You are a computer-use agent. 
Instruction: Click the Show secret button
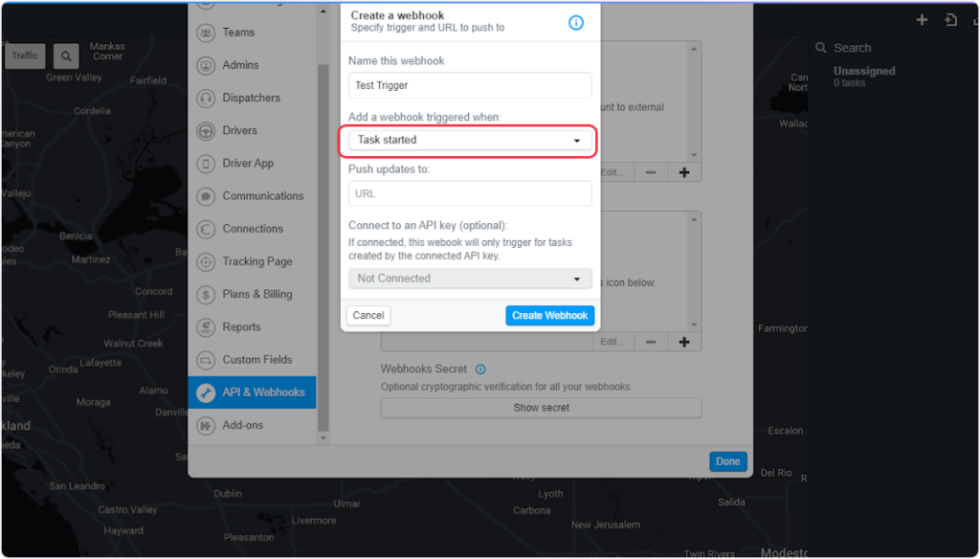541,408
